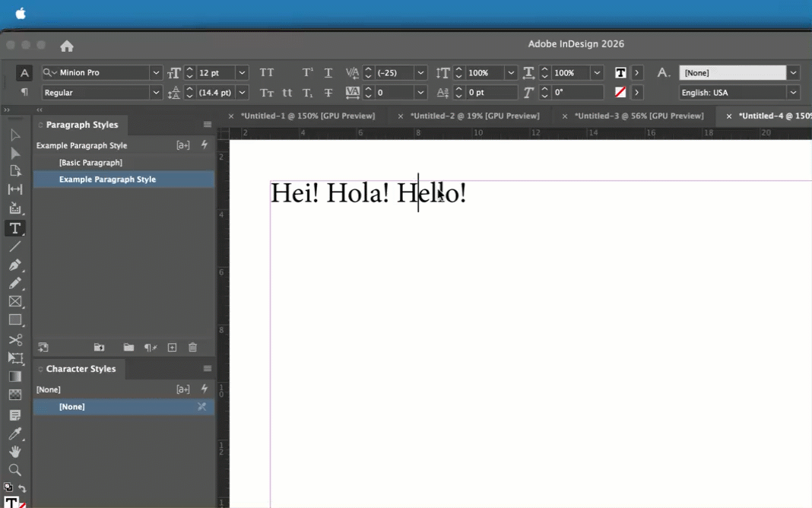Toggle Small Caps (Tt)
Viewport: 812px width, 508px height.
pyautogui.click(x=267, y=93)
